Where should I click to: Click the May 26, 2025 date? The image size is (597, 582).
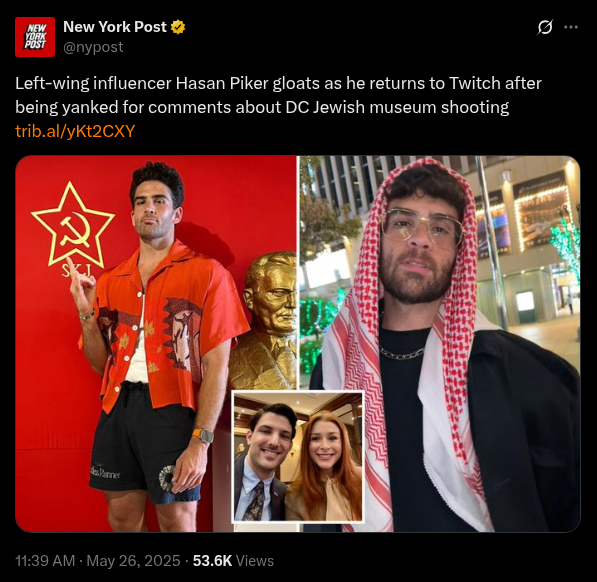click(133, 561)
